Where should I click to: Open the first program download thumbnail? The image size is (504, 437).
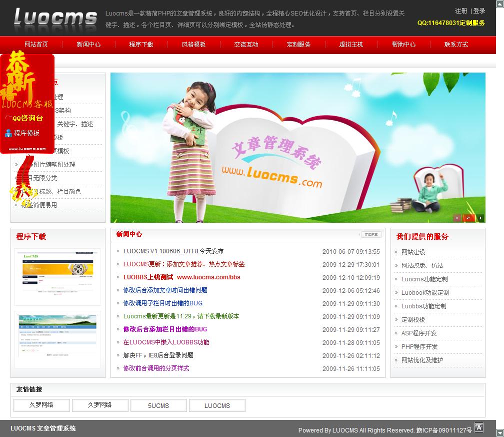click(x=57, y=276)
